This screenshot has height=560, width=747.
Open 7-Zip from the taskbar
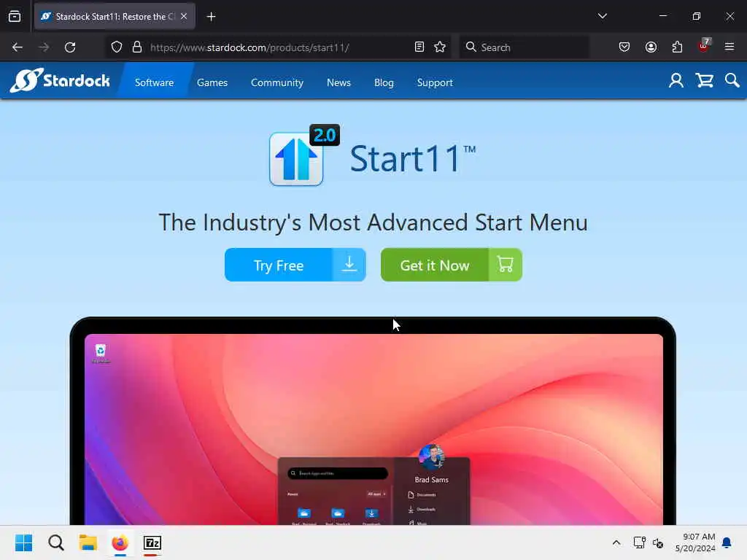pyautogui.click(x=152, y=542)
